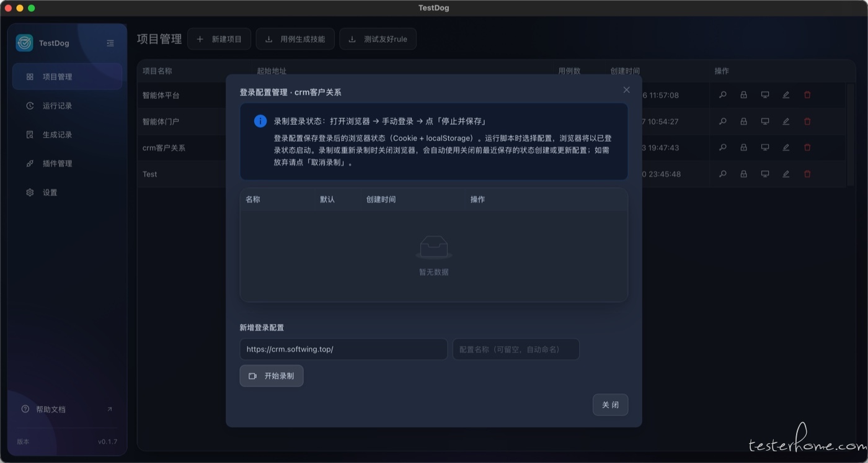This screenshot has width=868, height=463.
Task: Collapse the sidebar with the menu-fold icon
Action: pos(110,43)
